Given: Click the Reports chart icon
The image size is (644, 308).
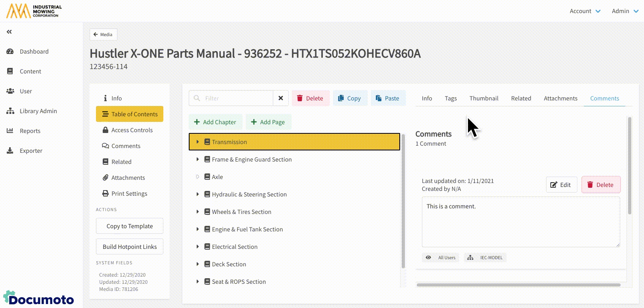Looking at the screenshot, I should [x=10, y=131].
